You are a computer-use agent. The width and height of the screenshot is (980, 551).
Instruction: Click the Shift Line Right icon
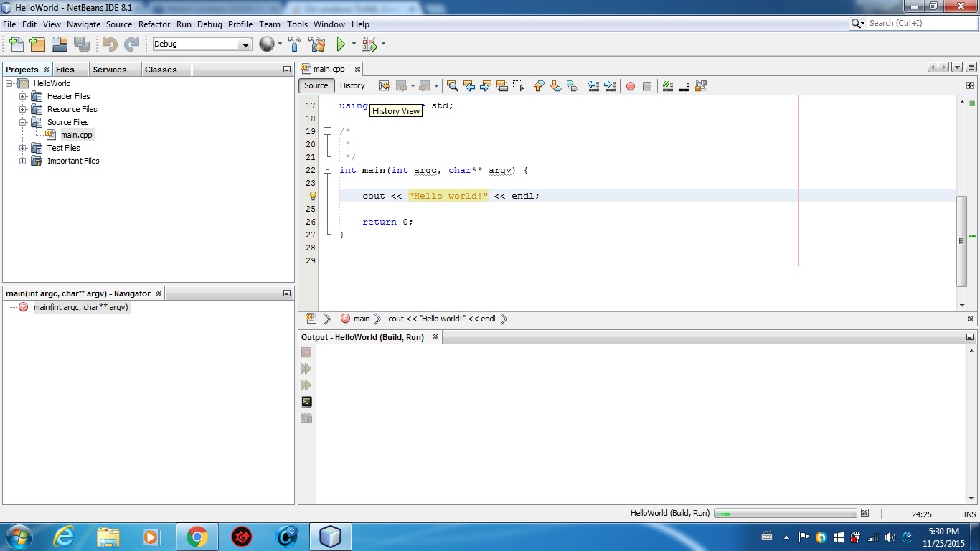(610, 86)
